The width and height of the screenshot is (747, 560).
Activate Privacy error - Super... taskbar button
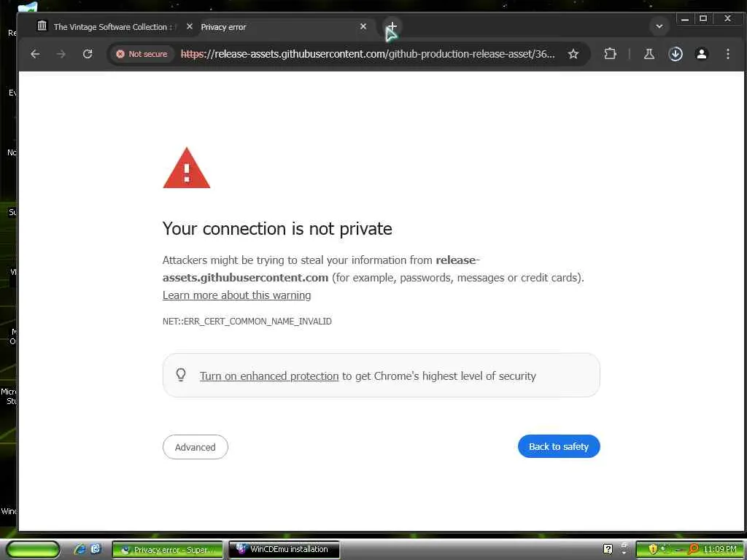click(168, 550)
